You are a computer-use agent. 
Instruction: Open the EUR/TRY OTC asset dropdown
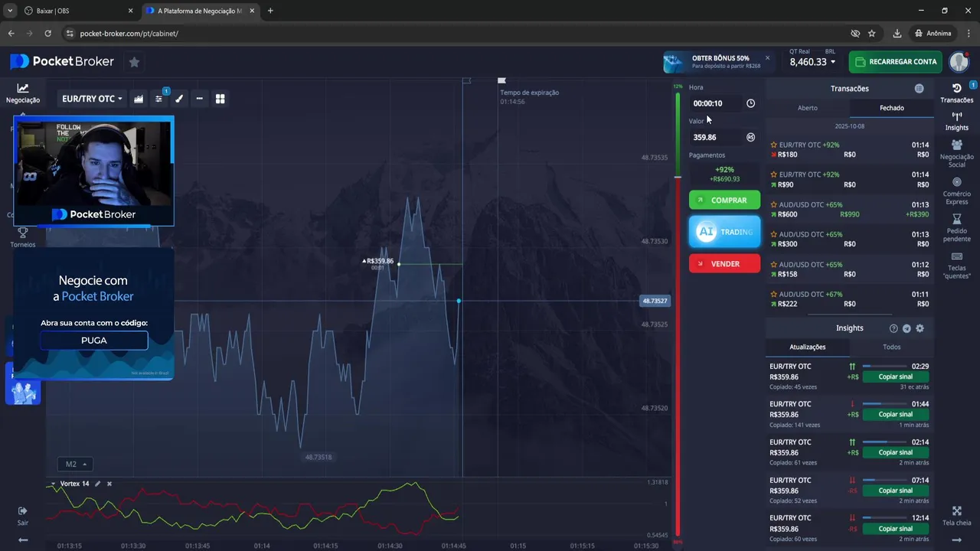92,99
